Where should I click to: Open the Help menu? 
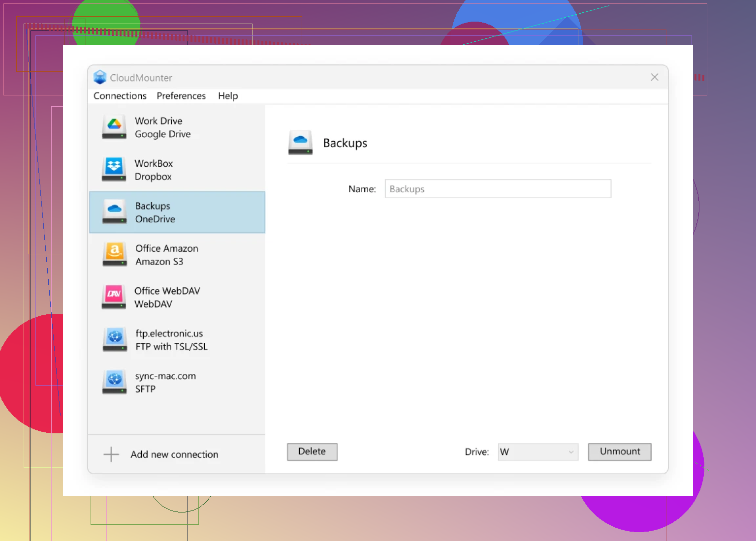click(x=228, y=96)
